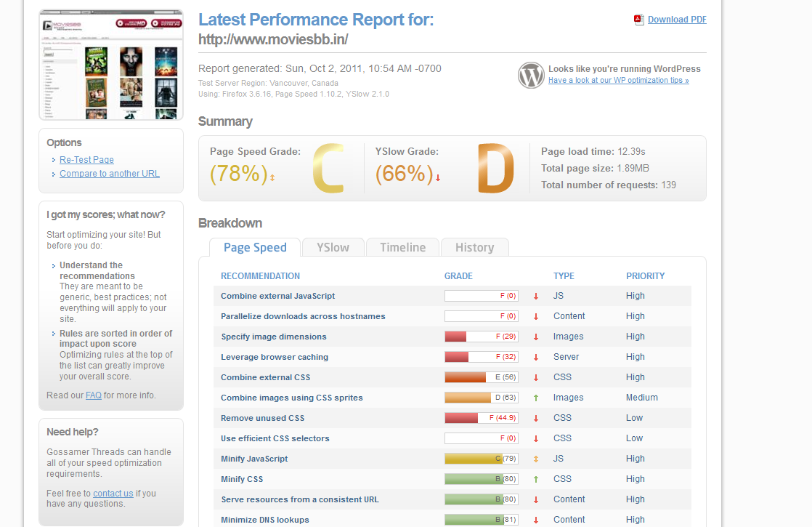Download the PDF report
The height and width of the screenshot is (527, 812).
pyautogui.click(x=677, y=20)
